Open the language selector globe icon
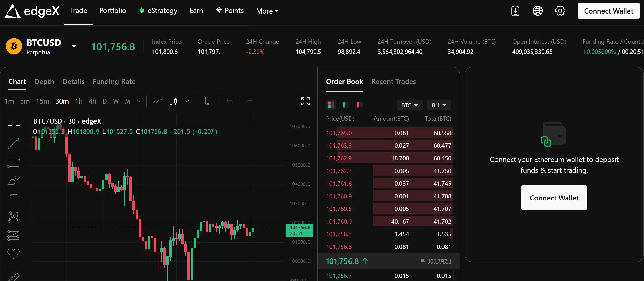This screenshot has height=281, width=644. [537, 11]
